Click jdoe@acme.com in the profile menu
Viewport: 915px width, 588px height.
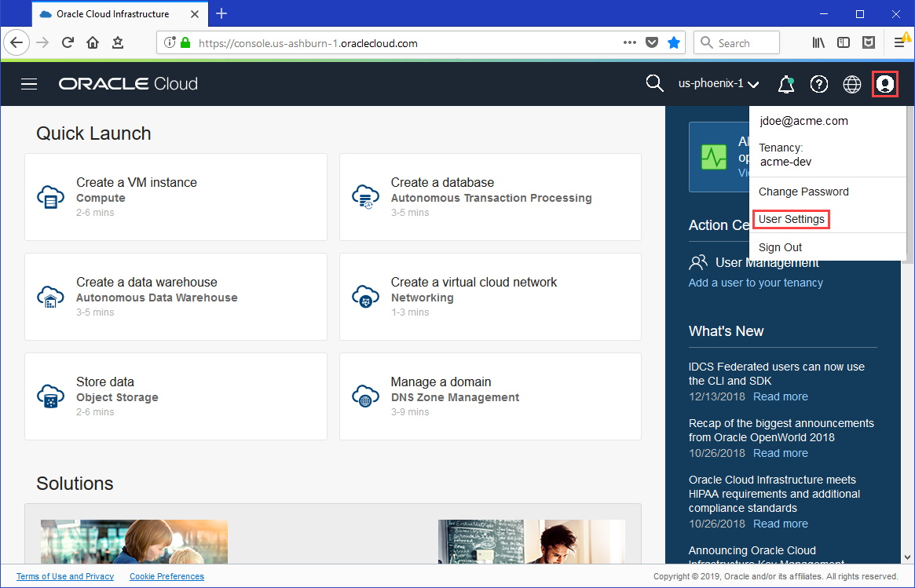click(803, 122)
